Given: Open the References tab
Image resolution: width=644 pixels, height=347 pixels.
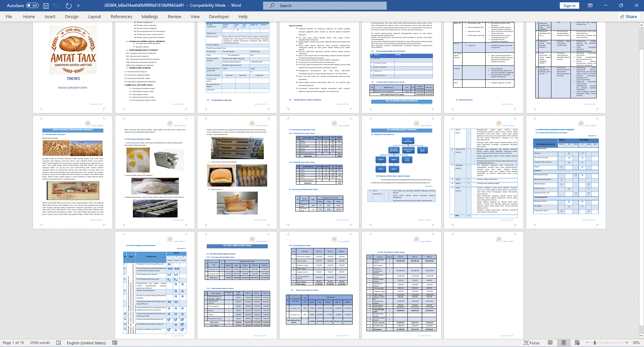Looking at the screenshot, I should 121,16.
